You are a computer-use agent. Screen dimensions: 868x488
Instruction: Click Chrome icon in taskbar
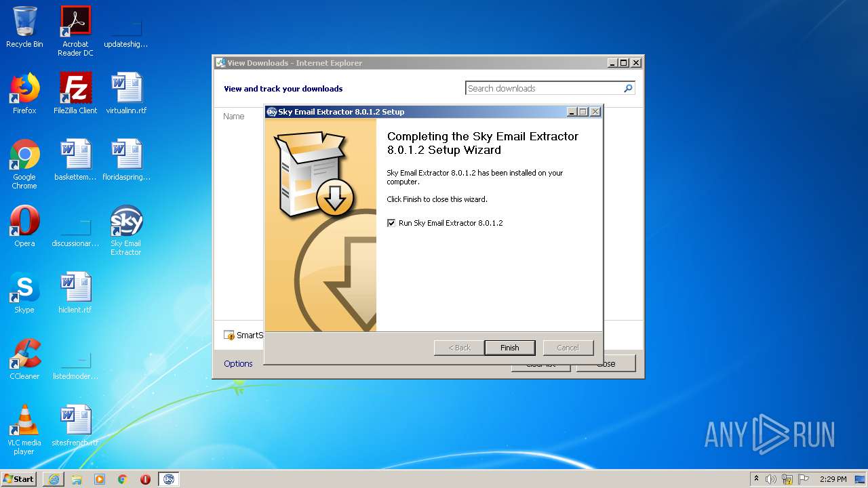tap(123, 479)
